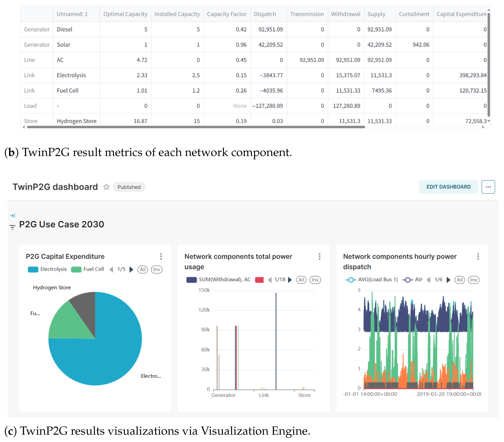
Task: Open total power usage chart options menu
Action: point(320,256)
